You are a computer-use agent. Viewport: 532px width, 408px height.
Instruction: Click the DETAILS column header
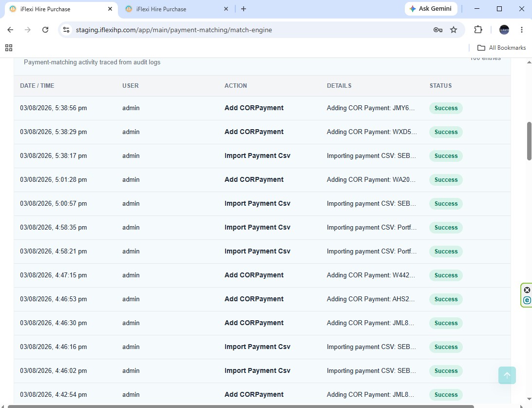point(339,86)
